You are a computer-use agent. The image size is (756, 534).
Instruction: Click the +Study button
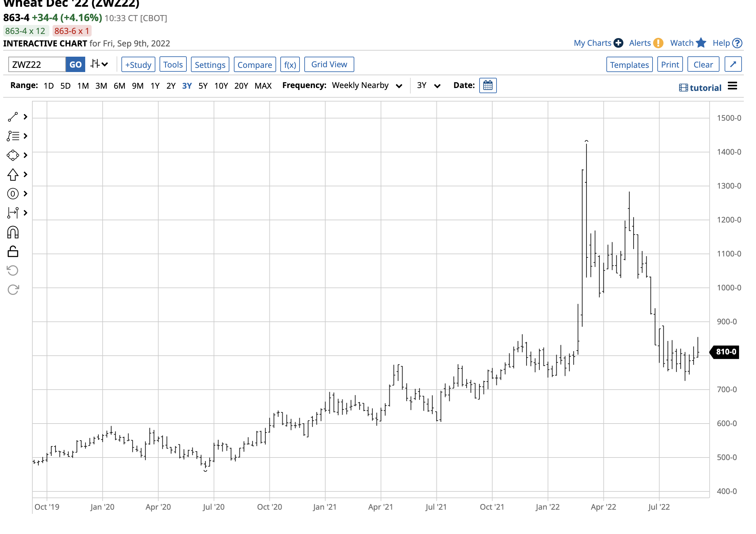(x=138, y=64)
